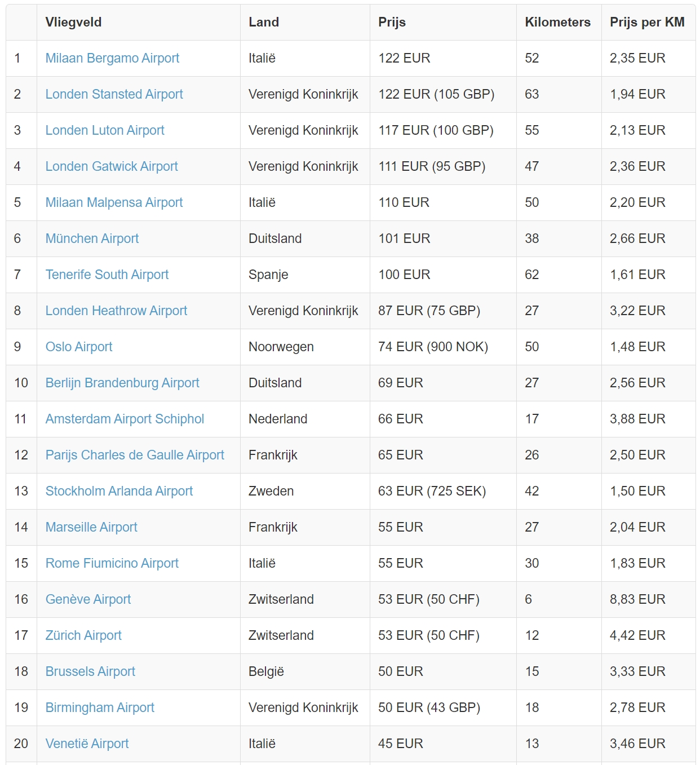This screenshot has height=765, width=700.
Task: Select the Genève Airport link
Action: click(88, 599)
